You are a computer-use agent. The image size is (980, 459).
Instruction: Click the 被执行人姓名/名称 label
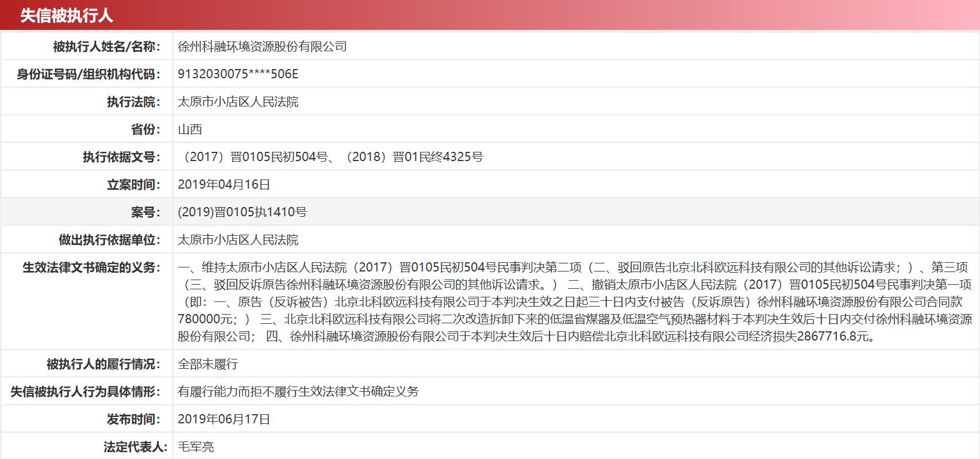point(107,47)
